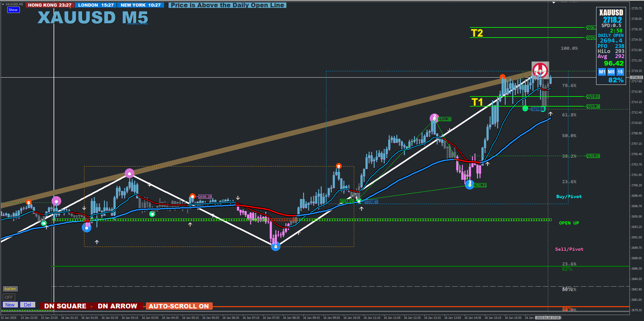This screenshot has width=644, height=321.
Task: Click the 2705.09 price label
Action: pyautogui.click(x=593, y=156)
